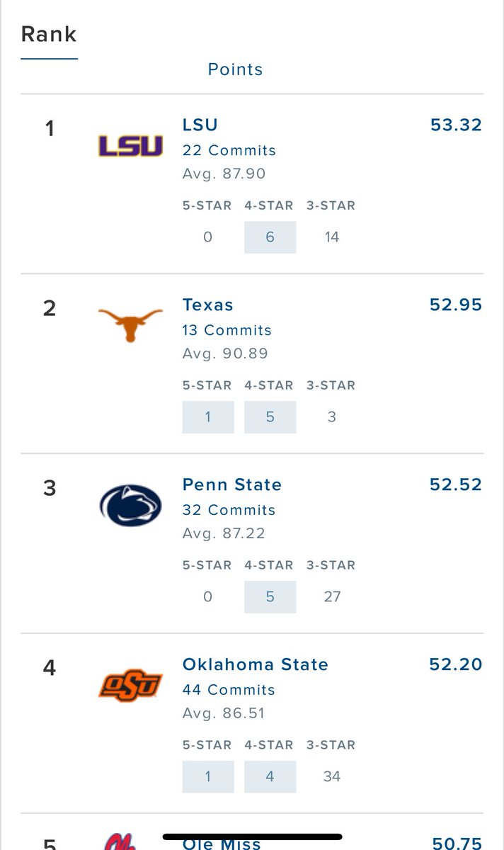View Penn State's 32 Commits
The image size is (504, 850).
coord(229,510)
